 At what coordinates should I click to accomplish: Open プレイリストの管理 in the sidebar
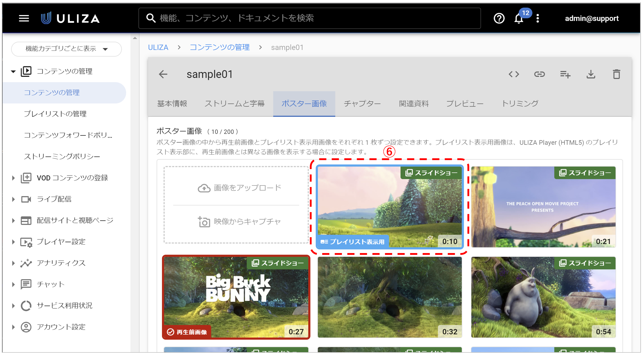tap(55, 114)
